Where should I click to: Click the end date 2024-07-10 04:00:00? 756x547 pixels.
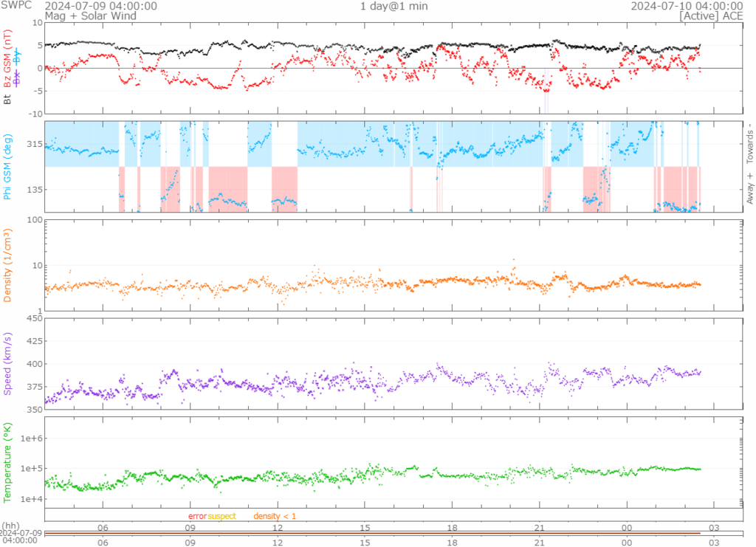pos(686,6)
